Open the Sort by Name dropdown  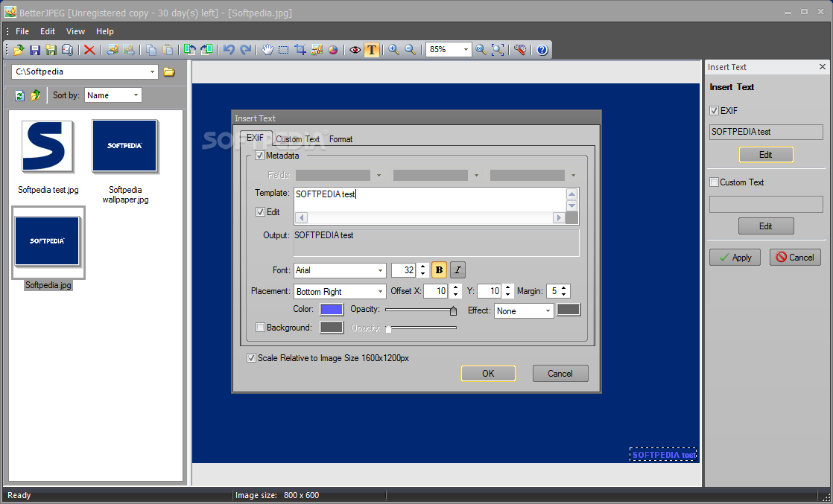(136, 95)
